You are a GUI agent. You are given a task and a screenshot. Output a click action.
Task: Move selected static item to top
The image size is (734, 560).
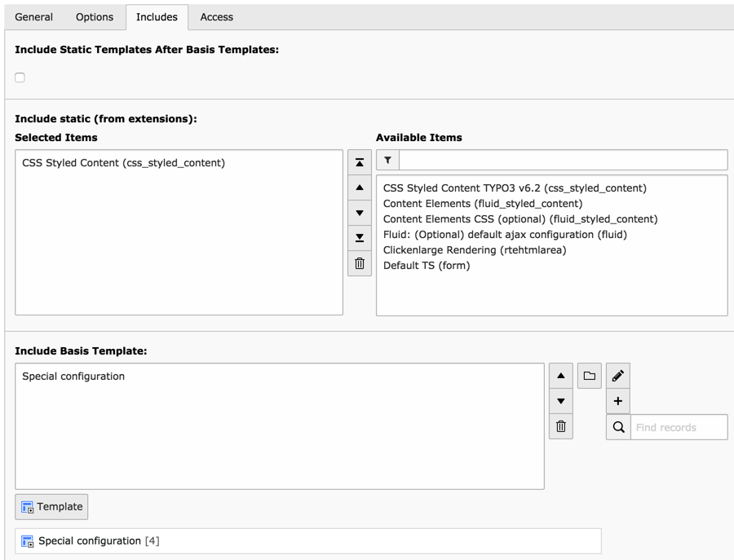(x=360, y=162)
